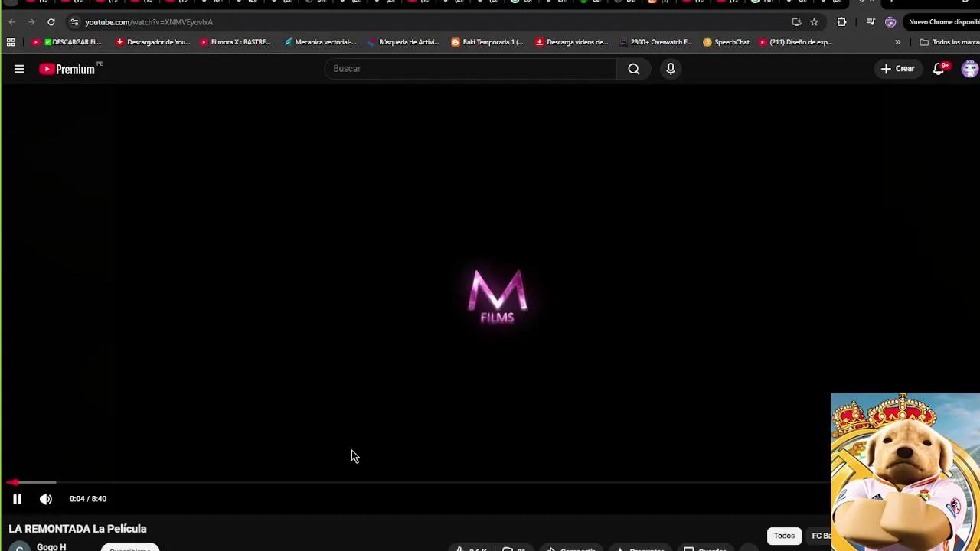Screen dimensions: 980x551
Task: Mute the video volume
Action: point(46,499)
